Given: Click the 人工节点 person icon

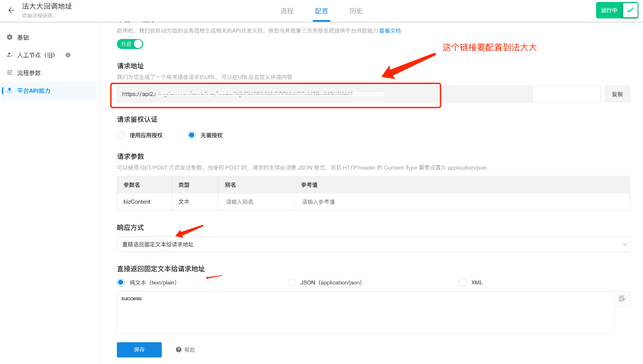Looking at the screenshot, I should point(10,55).
